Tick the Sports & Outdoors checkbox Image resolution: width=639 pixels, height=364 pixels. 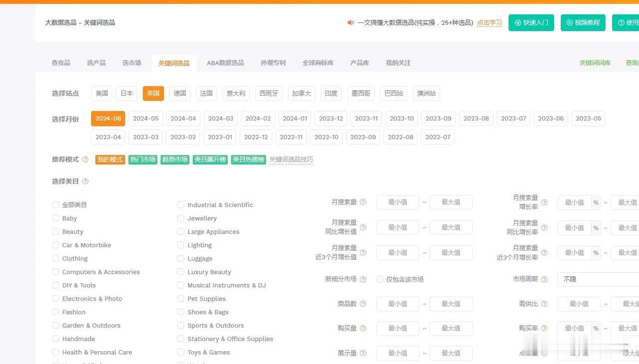pyautogui.click(x=181, y=325)
